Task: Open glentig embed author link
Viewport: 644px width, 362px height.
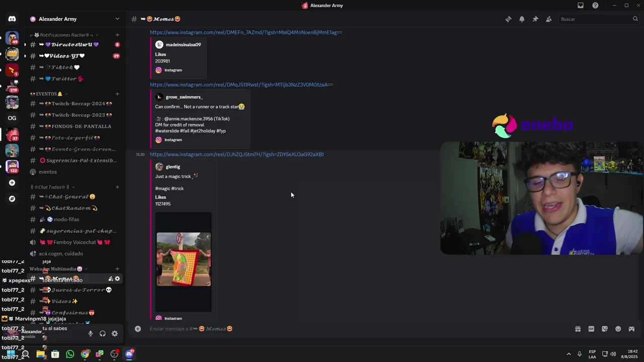Action: [173, 167]
